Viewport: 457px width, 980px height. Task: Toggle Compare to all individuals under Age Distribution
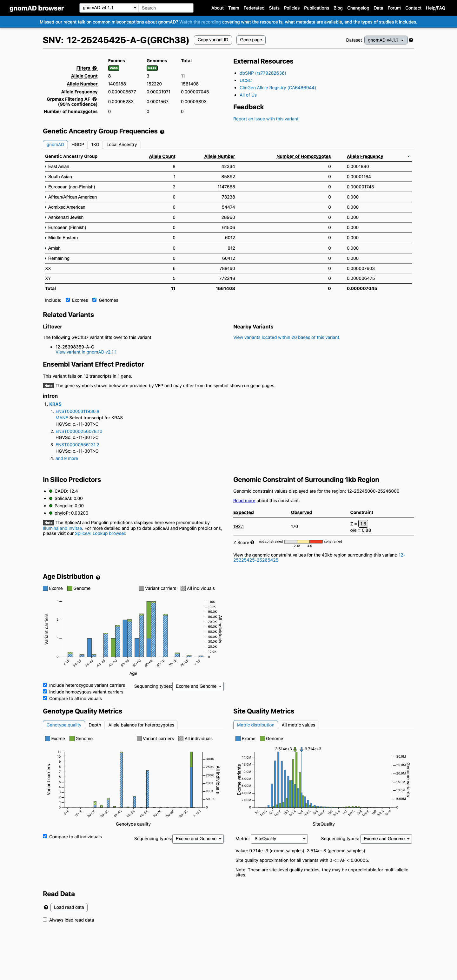45,698
